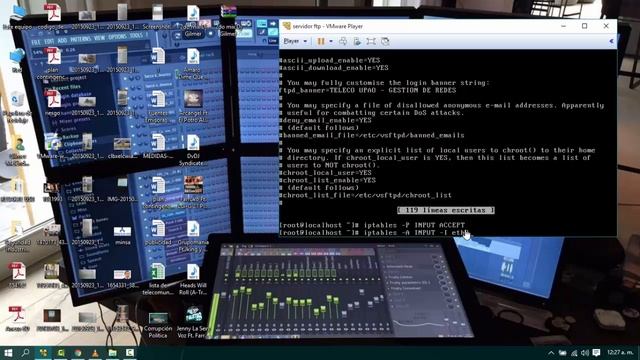Open taskbar search magnifier

pyautogui.click(x=25, y=353)
